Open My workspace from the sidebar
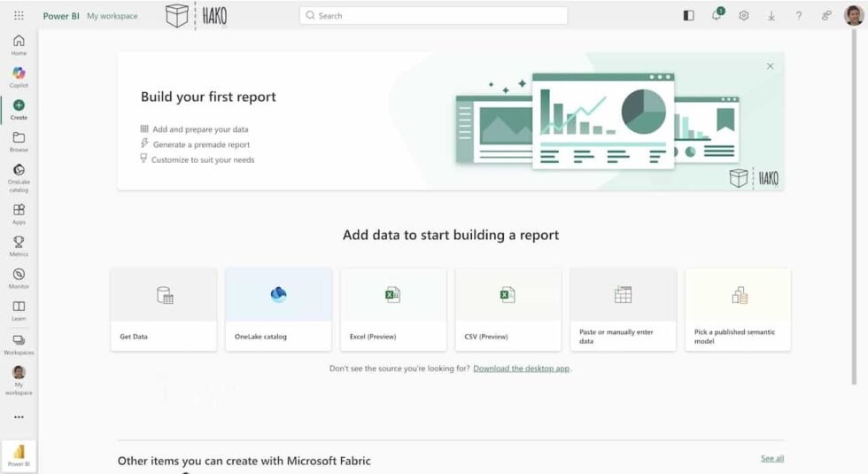868x474 pixels. pyautogui.click(x=19, y=380)
